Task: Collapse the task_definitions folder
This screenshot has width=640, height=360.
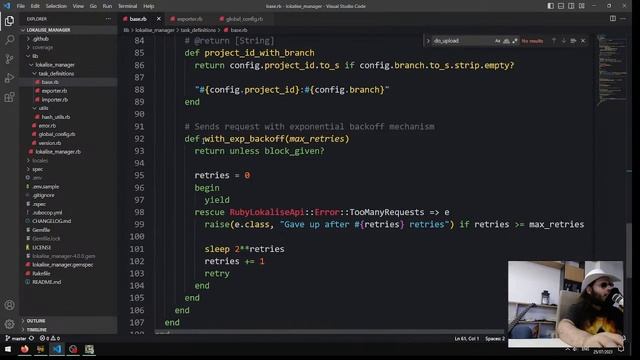Action: tap(56, 73)
